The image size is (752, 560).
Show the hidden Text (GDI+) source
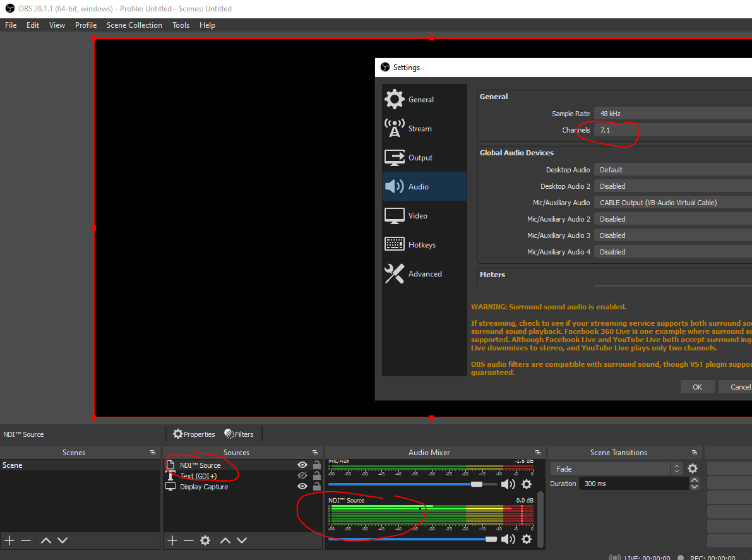click(x=302, y=476)
